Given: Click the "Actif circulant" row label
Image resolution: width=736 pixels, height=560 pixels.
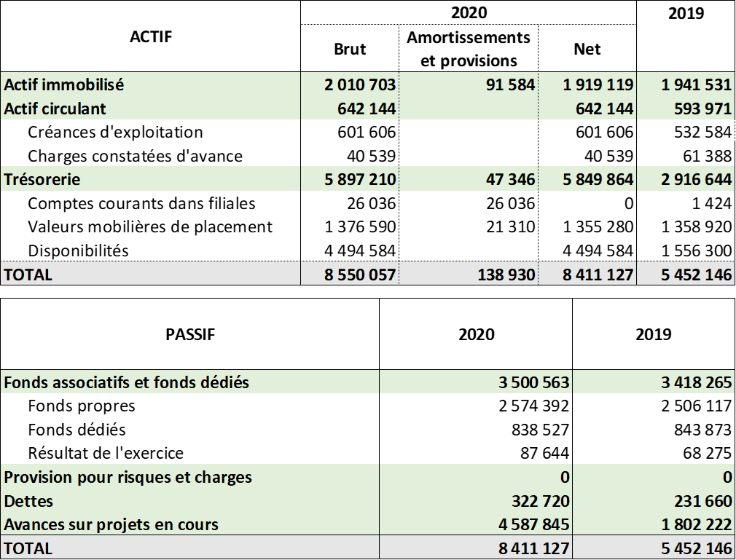Looking at the screenshot, I should pos(55,109).
